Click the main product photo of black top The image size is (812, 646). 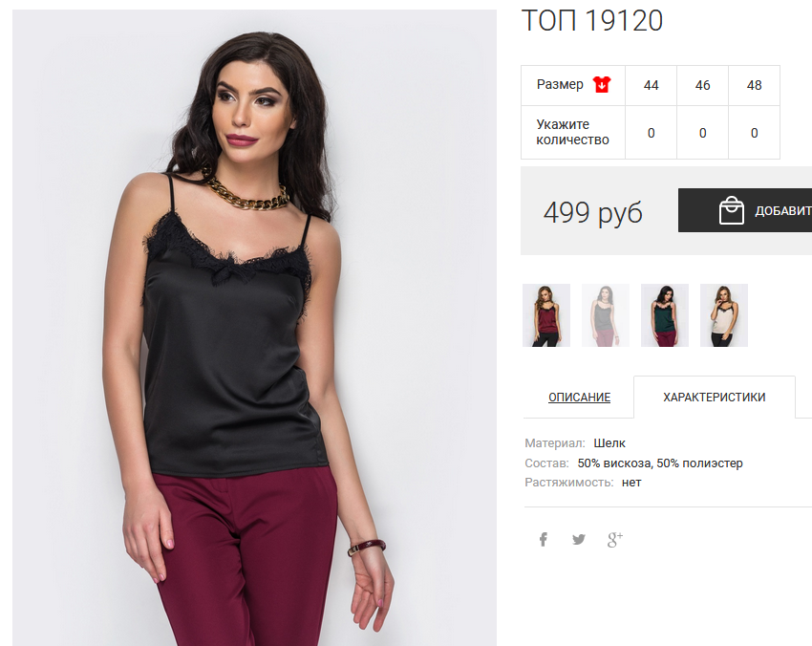point(254,328)
